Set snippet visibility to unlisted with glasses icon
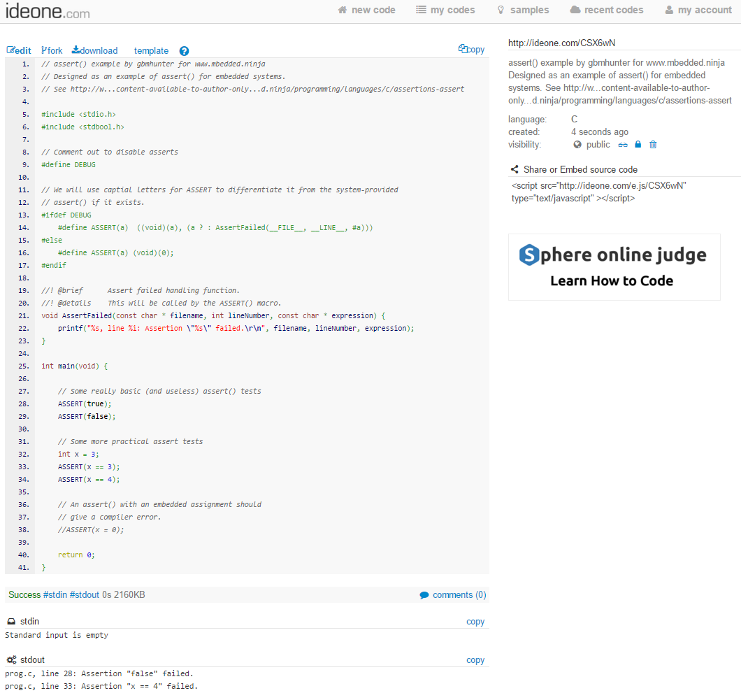This screenshot has height=700, width=741. [x=623, y=144]
